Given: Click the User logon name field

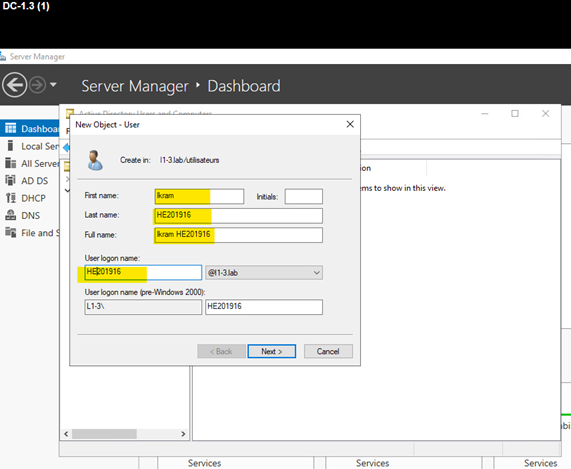Looking at the screenshot, I should click(x=143, y=272).
